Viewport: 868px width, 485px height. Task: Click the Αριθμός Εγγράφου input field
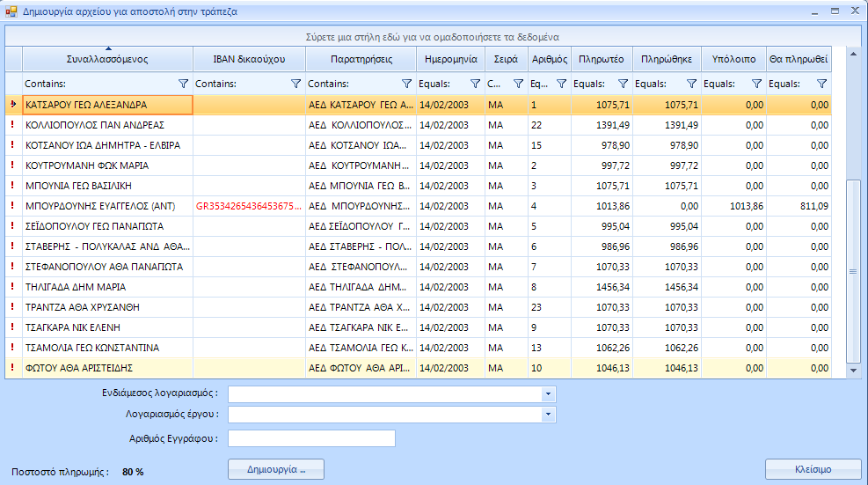pyautogui.click(x=311, y=438)
